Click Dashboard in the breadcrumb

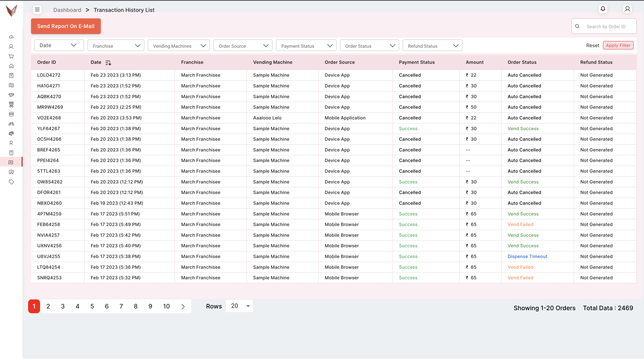coord(67,10)
